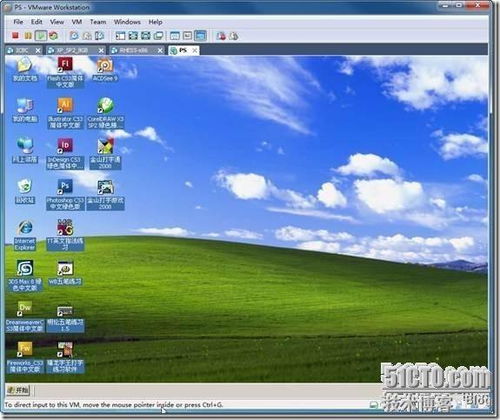The width and height of the screenshot is (500, 420).
Task: Open the Team menu
Action: tap(98, 22)
